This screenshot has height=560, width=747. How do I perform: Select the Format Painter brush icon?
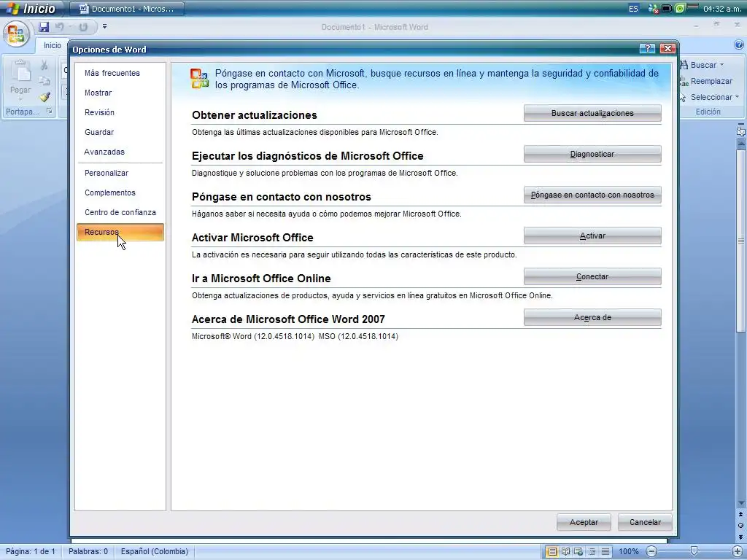[x=44, y=97]
